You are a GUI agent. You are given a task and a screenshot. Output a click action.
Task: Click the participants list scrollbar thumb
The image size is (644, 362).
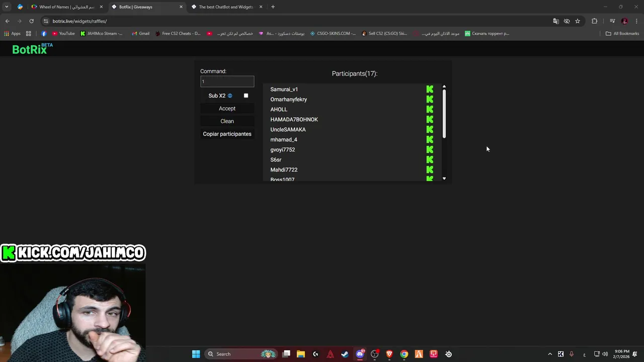click(444, 114)
